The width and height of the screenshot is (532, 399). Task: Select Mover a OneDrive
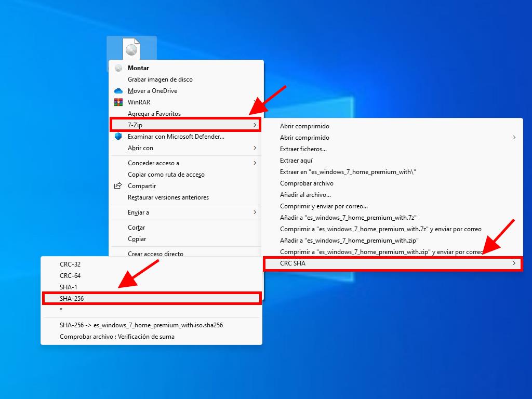click(186, 90)
